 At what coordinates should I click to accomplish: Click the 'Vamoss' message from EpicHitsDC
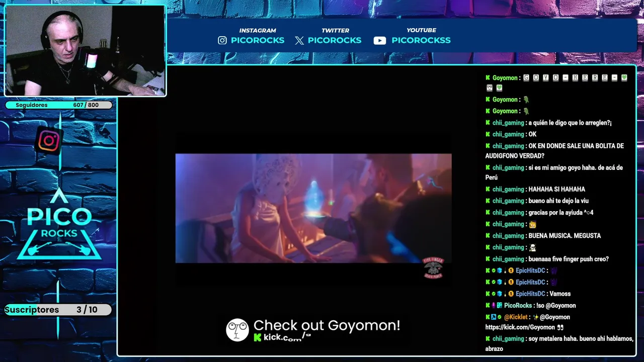coord(560,294)
